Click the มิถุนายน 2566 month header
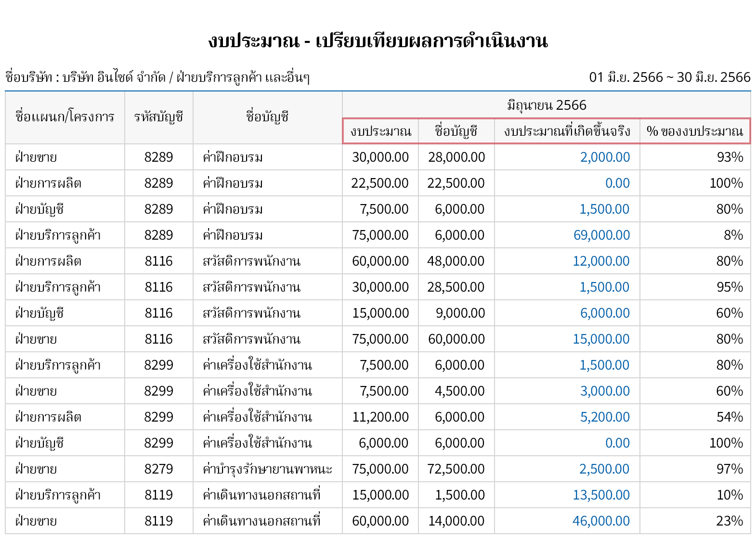Screen dimensions: 756x539 pyautogui.click(x=546, y=105)
